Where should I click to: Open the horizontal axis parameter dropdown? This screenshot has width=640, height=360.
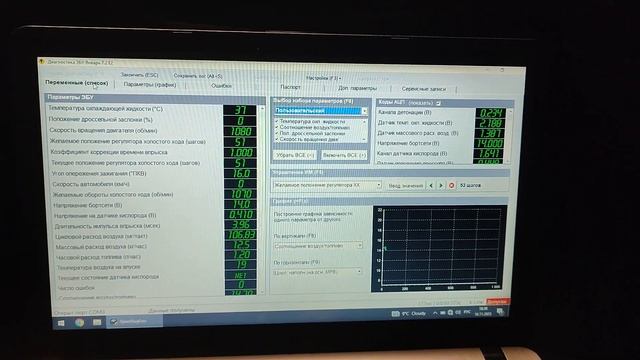359,271
